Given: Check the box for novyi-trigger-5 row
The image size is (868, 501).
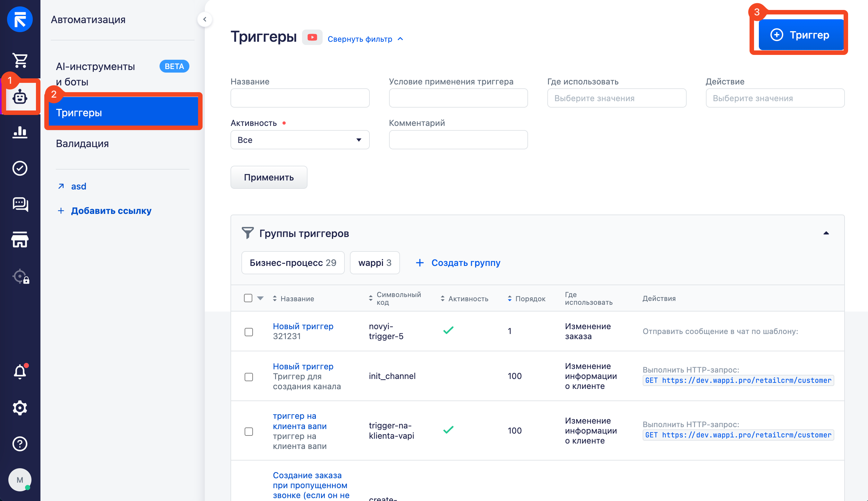Looking at the screenshot, I should tap(249, 332).
